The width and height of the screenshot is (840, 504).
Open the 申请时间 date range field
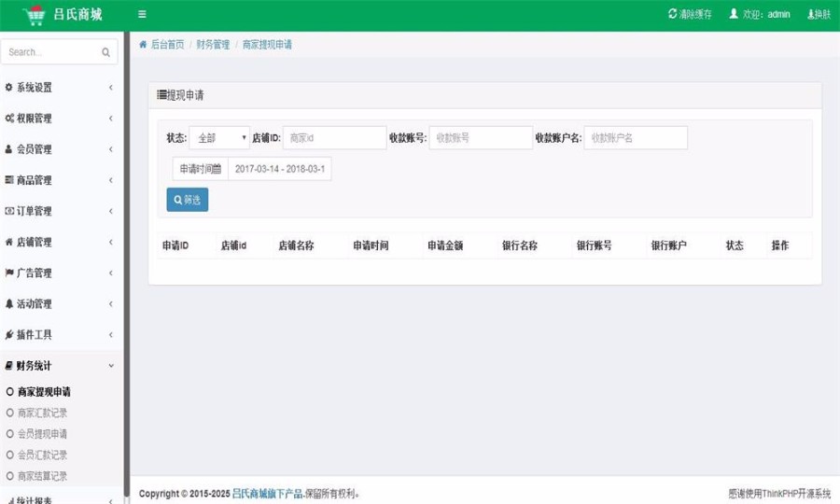point(280,169)
